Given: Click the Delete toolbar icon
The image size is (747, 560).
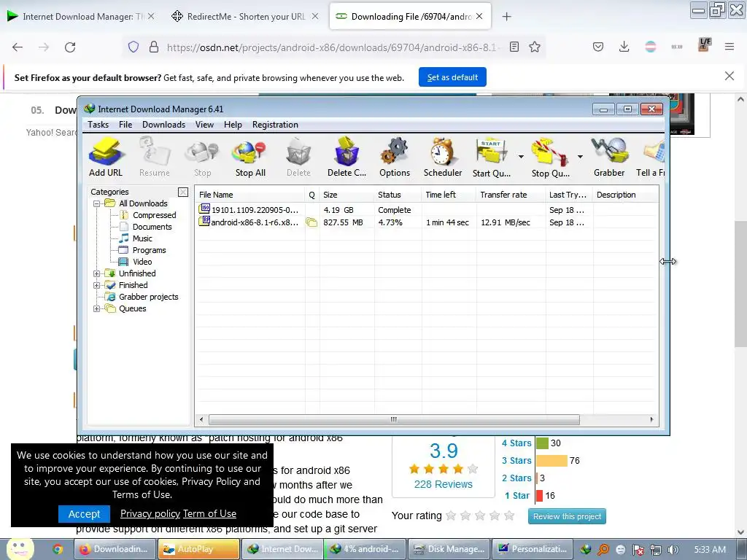Looking at the screenshot, I should coord(298,157).
